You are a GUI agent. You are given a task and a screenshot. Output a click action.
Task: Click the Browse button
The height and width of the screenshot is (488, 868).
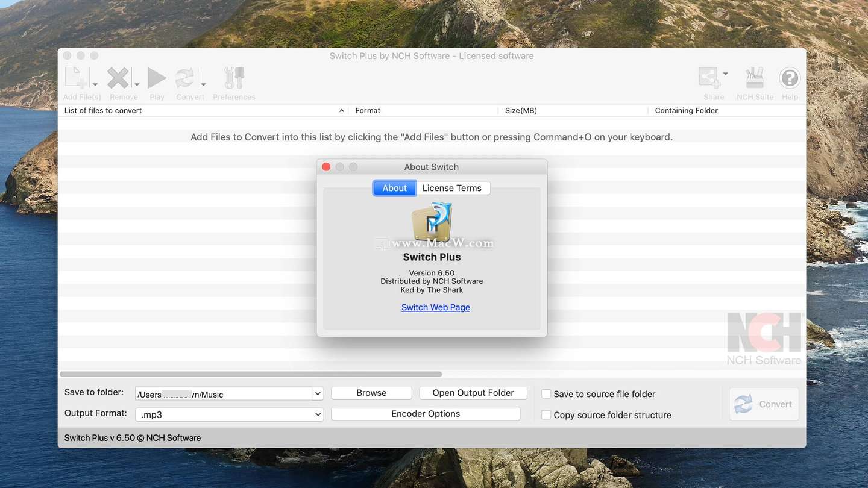point(371,393)
